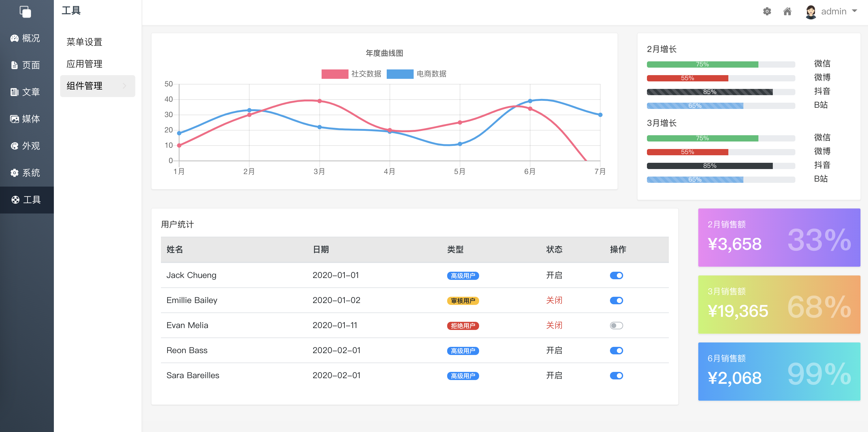868x432 pixels.
Task: Click the gear icon beside 系统
Action: pos(14,173)
